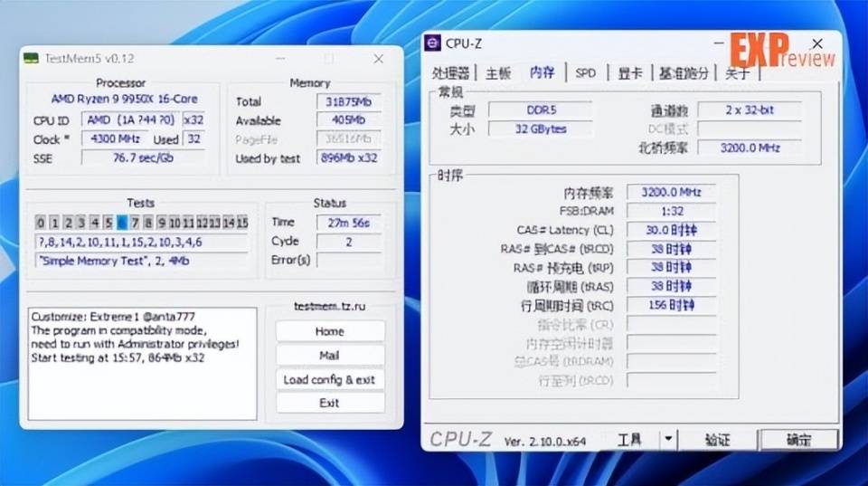Click the 内存频率 3200.0 MHz field
868x486 pixels.
coord(671,192)
